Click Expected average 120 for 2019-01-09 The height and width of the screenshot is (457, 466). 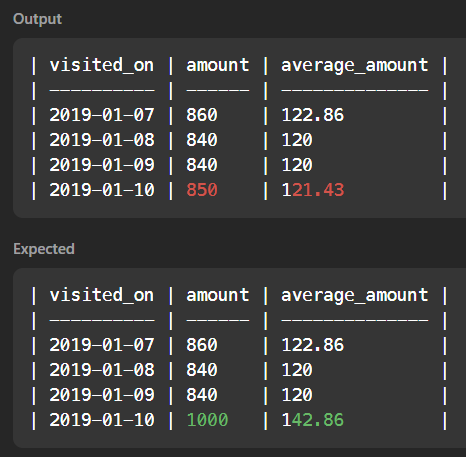(x=297, y=395)
